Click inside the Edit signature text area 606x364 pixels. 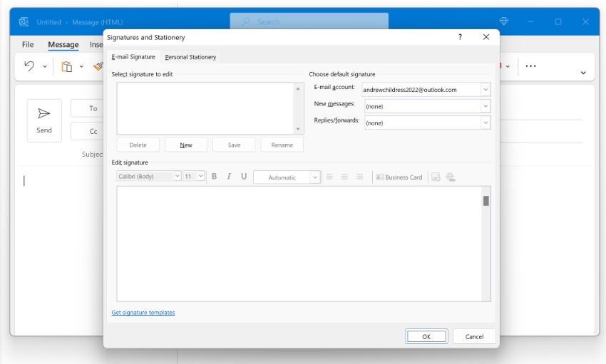[299, 244]
